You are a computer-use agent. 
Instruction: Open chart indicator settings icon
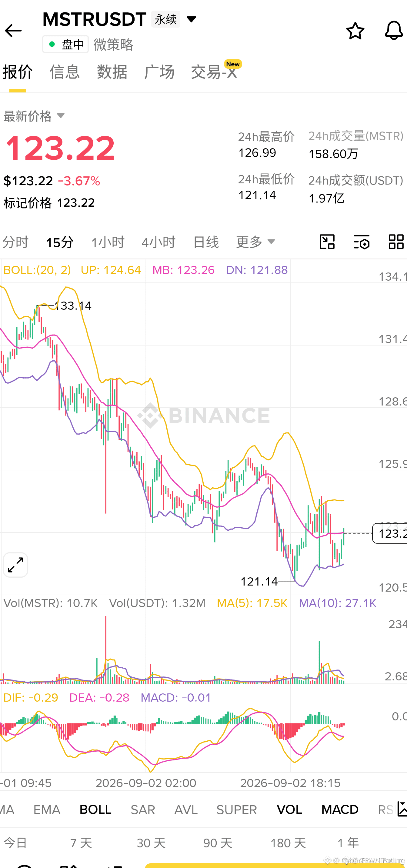362,242
